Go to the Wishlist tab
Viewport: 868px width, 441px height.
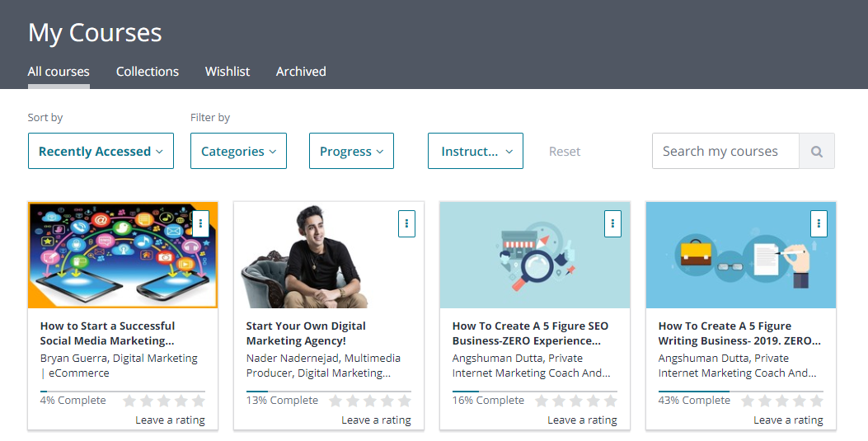(228, 72)
